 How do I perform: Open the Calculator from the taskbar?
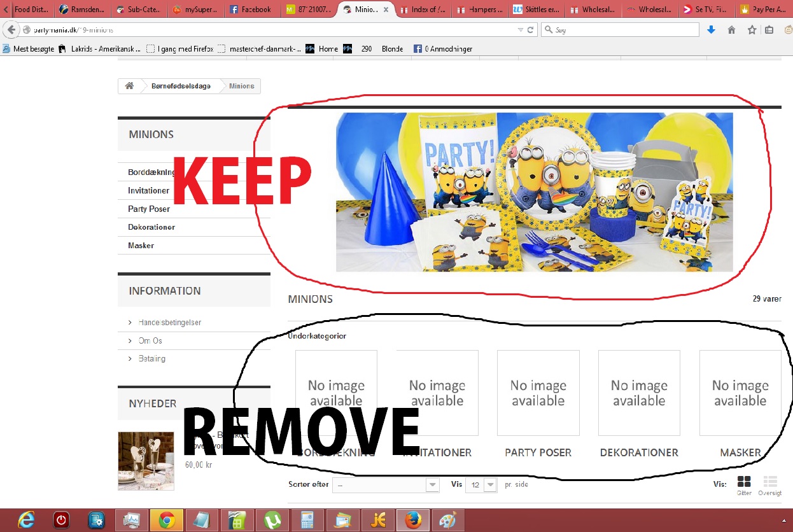[308, 520]
